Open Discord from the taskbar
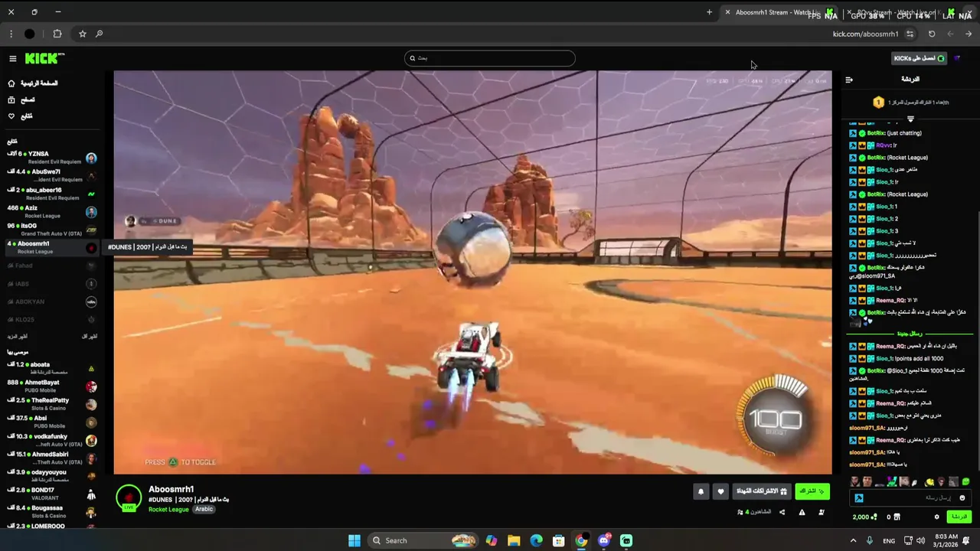The image size is (980, 551). point(604,540)
